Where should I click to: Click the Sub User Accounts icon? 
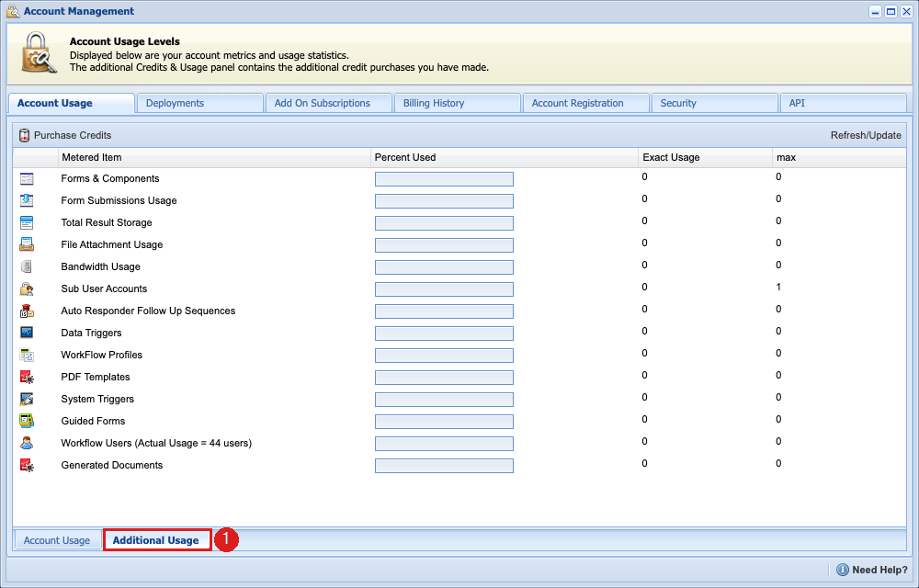(x=27, y=288)
